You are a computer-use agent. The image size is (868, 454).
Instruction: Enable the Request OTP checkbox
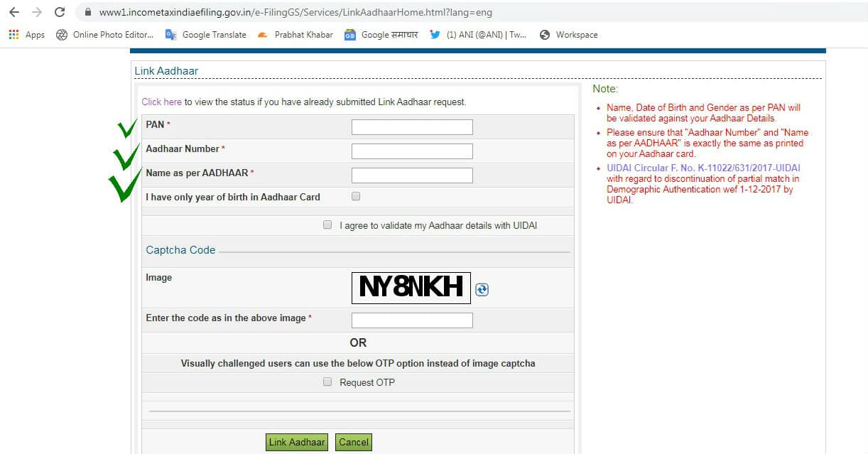coord(327,382)
